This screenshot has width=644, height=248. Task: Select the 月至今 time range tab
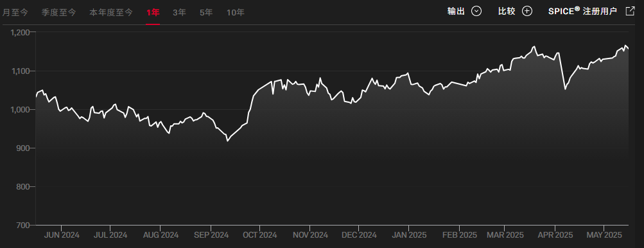click(15, 13)
